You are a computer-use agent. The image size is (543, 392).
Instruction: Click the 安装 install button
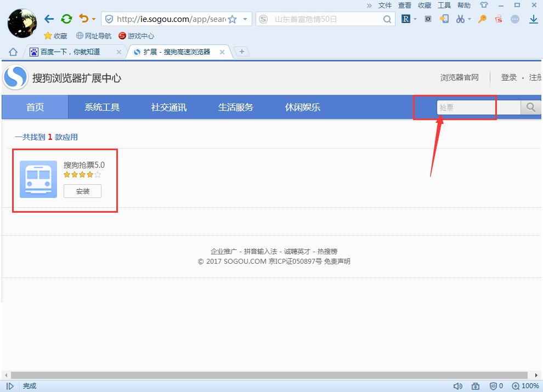tap(82, 191)
